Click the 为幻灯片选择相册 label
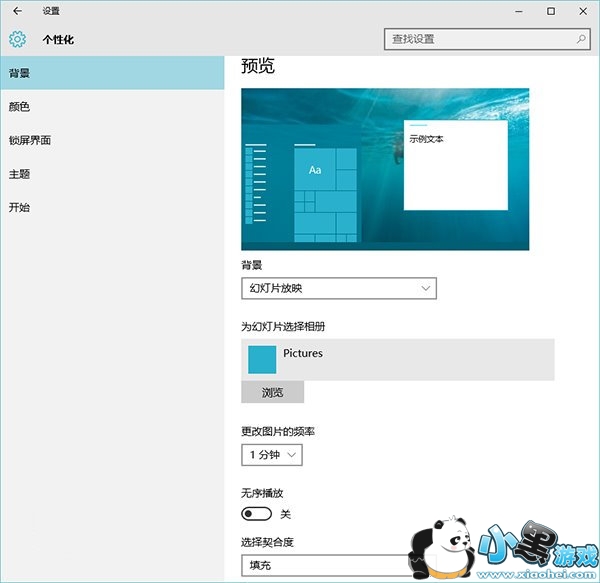Screen dimensions: 600x583 click(283, 326)
